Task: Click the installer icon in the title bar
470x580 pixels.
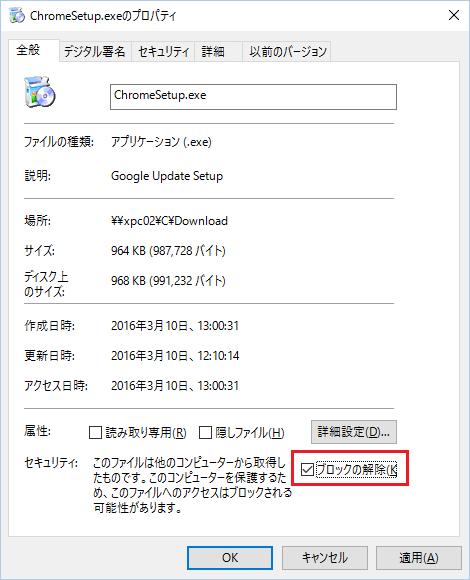Action: (x=17, y=16)
